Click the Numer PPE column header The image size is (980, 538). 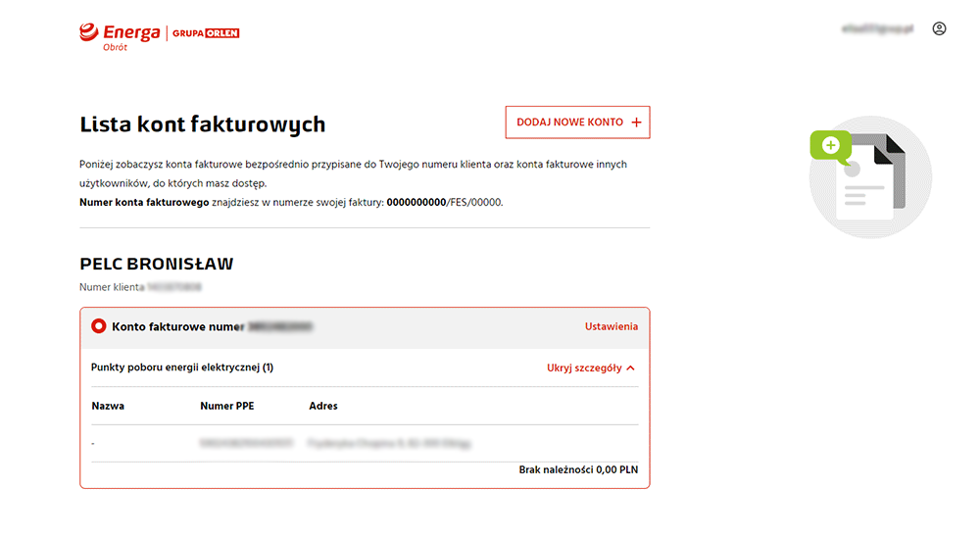[226, 406]
